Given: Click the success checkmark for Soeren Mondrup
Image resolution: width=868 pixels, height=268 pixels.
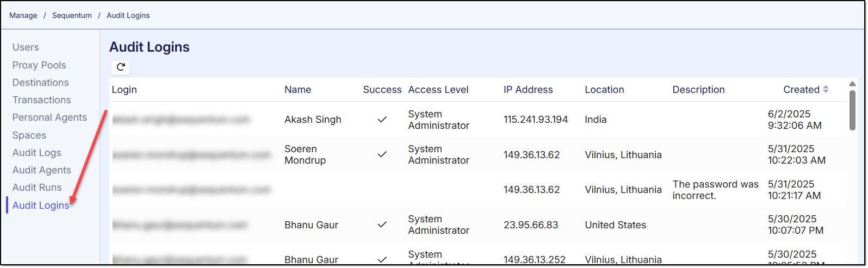Looking at the screenshot, I should click(x=382, y=154).
